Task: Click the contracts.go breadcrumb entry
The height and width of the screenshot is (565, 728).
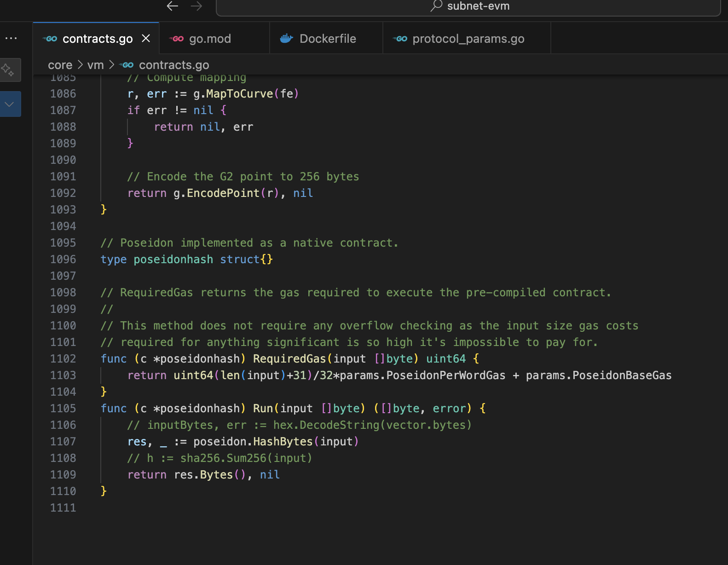Action: (174, 65)
